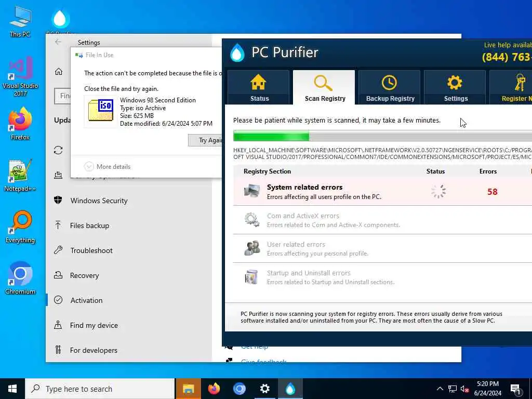Click the Delivery Optimization icon in Settings sidebar
The image size is (532, 399).
pos(58,175)
